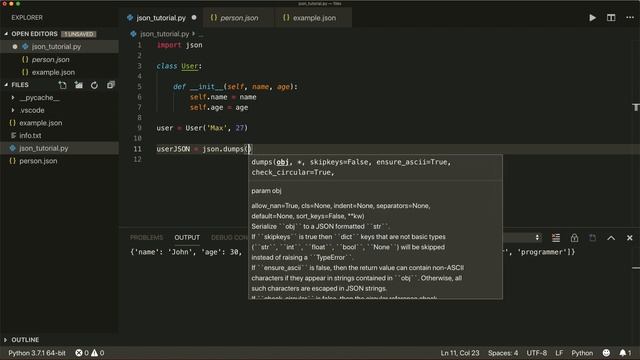Screen dimensions: 640x360
Task: Switch to the example.json tab
Action: coord(313,18)
